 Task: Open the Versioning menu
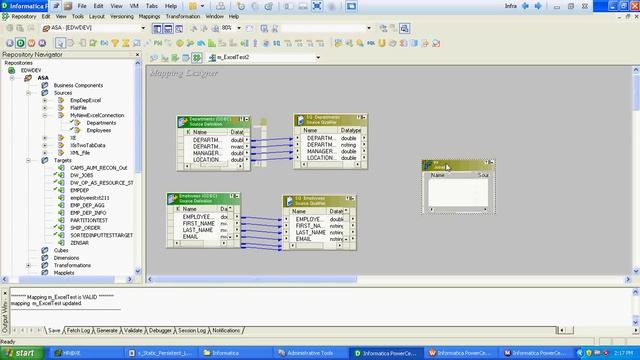[x=122, y=16]
